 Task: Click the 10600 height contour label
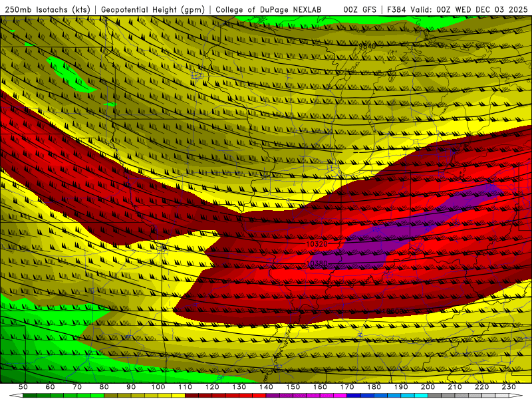(392, 311)
